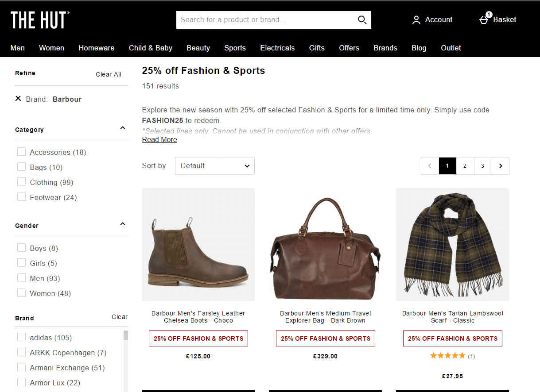540x392 pixels.
Task: Select the Boys (8) gender checkbox
Action: (21, 248)
